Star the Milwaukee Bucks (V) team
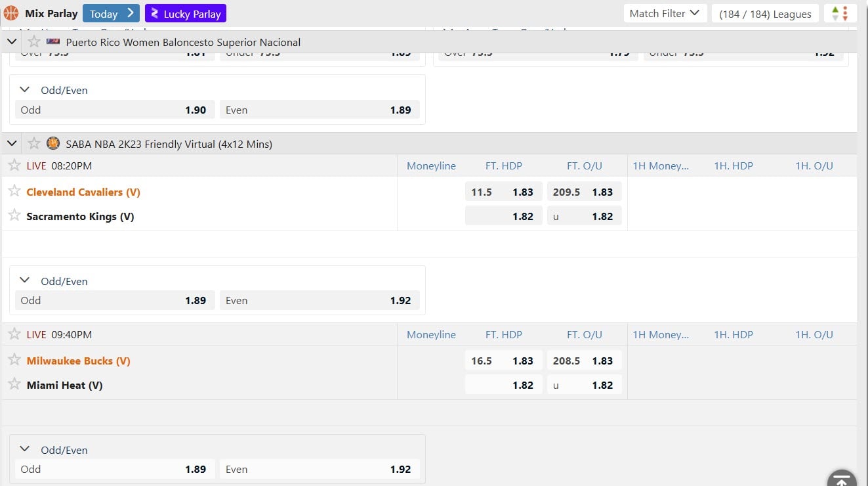Screen dimensions: 868x486 pos(14,360)
